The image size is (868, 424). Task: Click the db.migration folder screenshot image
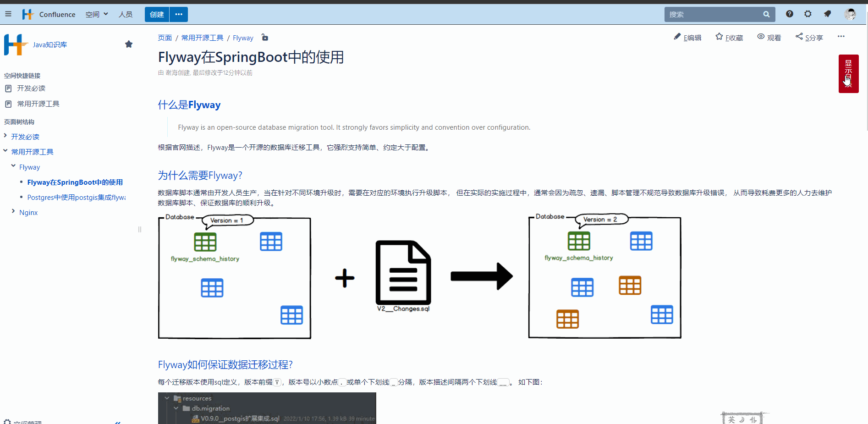point(267,408)
